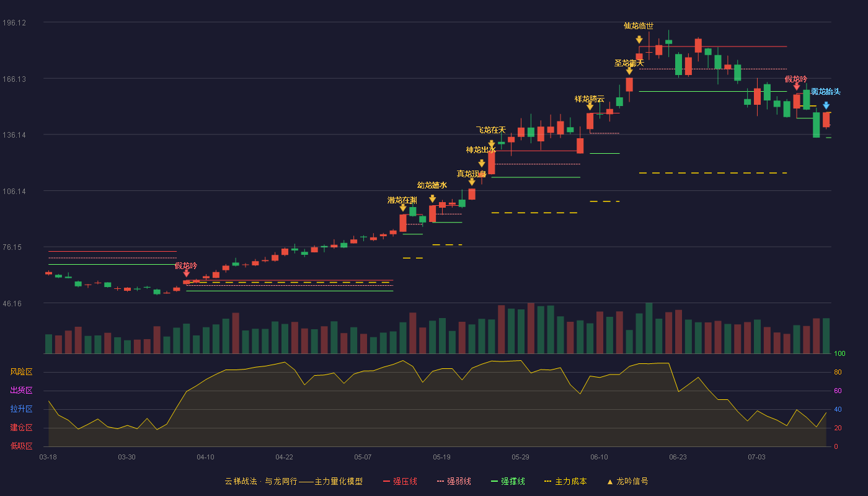Click the 祥龙腾云 signal arrow
Image resolution: width=868 pixels, height=496 pixels.
tap(590, 107)
